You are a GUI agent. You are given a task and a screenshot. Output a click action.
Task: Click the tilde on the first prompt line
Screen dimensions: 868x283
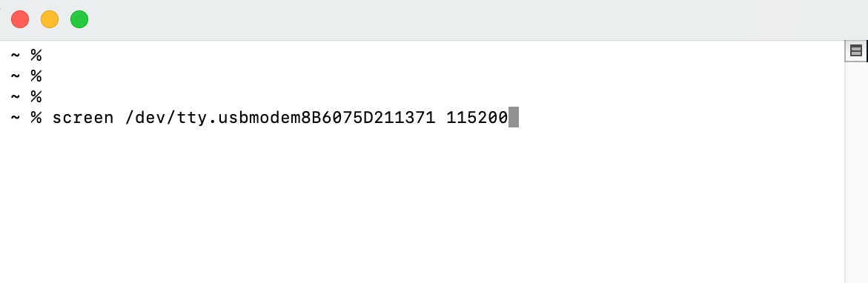pyautogui.click(x=16, y=55)
